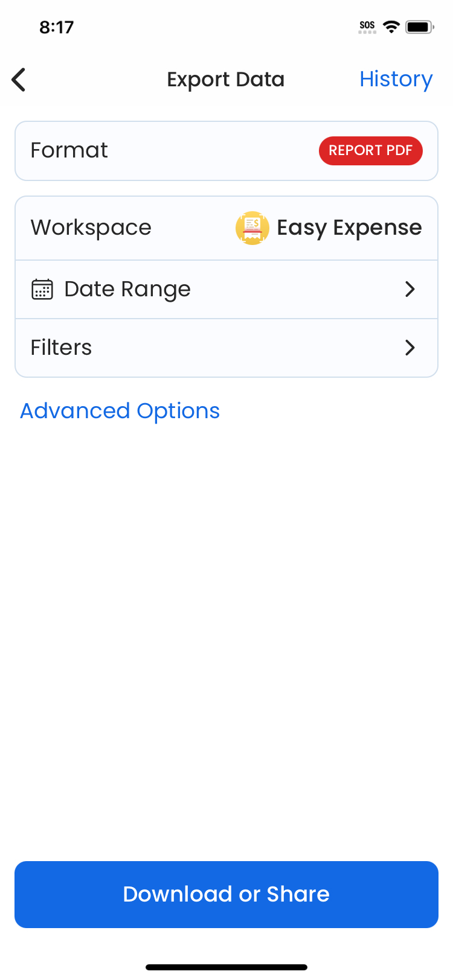Tap the Format label

[69, 150]
